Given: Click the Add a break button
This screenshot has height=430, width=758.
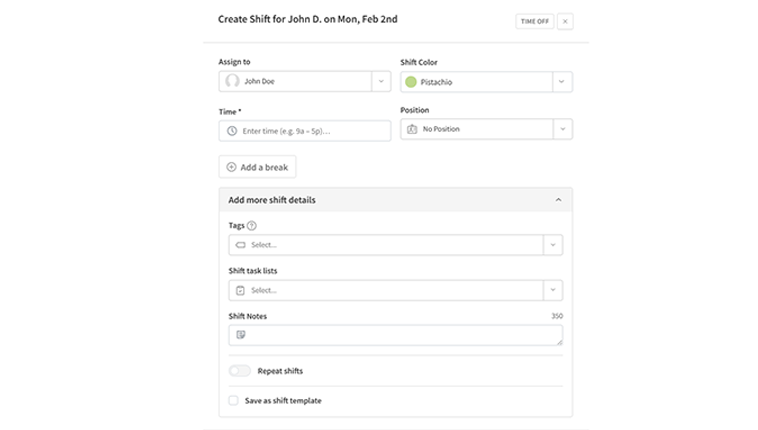Looking at the screenshot, I should click(x=257, y=167).
